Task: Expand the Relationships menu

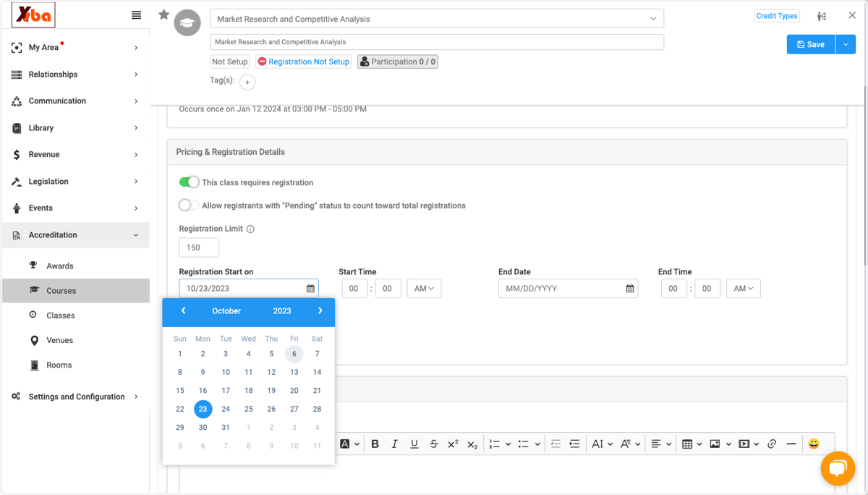Action: (75, 74)
